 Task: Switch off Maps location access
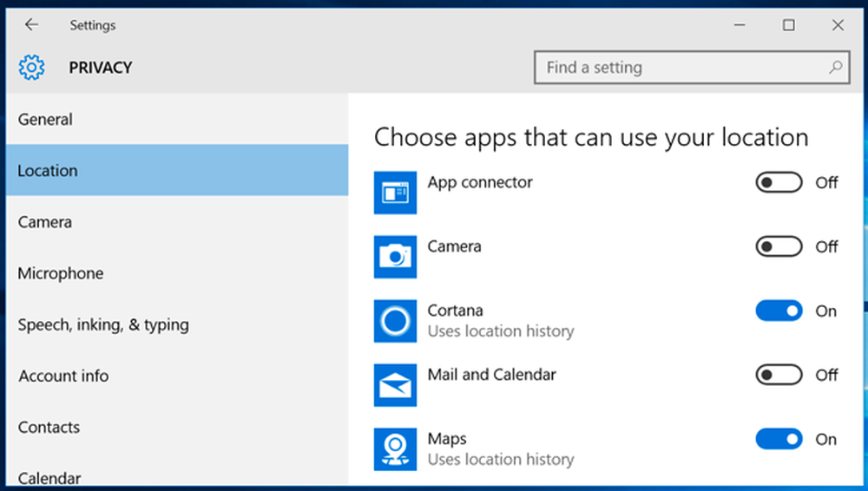779,439
